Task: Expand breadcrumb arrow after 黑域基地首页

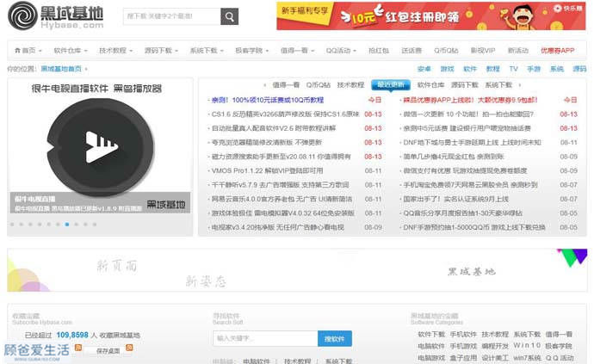Action: [x=86, y=69]
